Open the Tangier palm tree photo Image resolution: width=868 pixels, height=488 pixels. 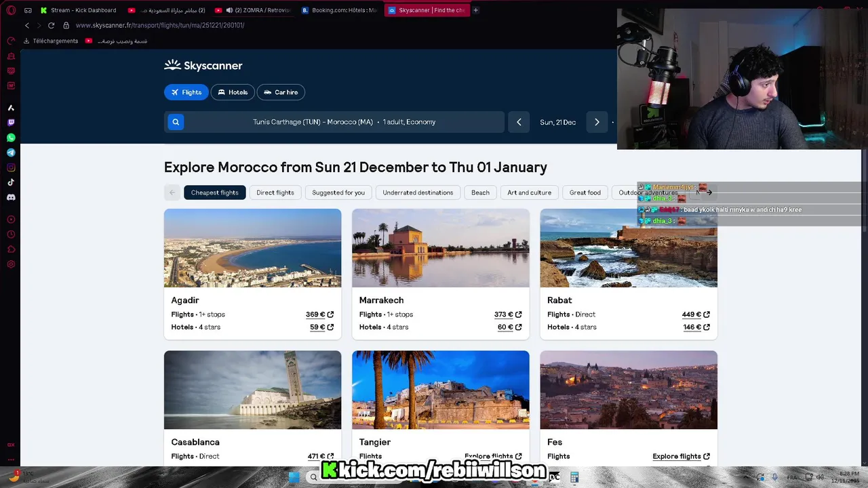click(441, 390)
